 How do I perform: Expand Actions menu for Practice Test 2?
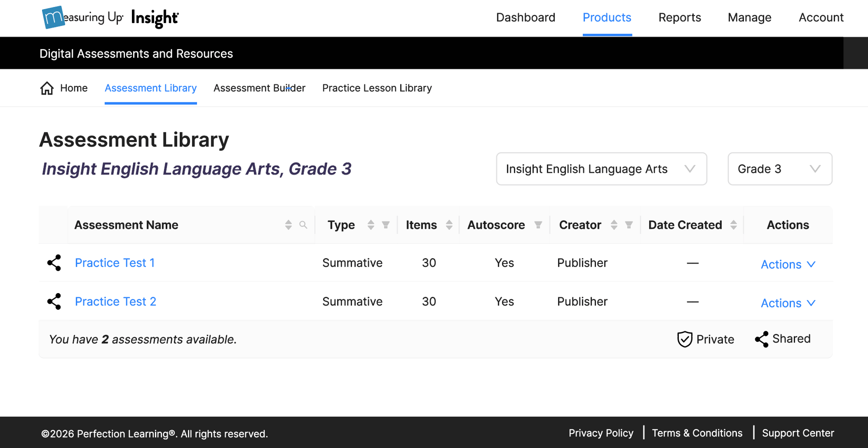[788, 303]
